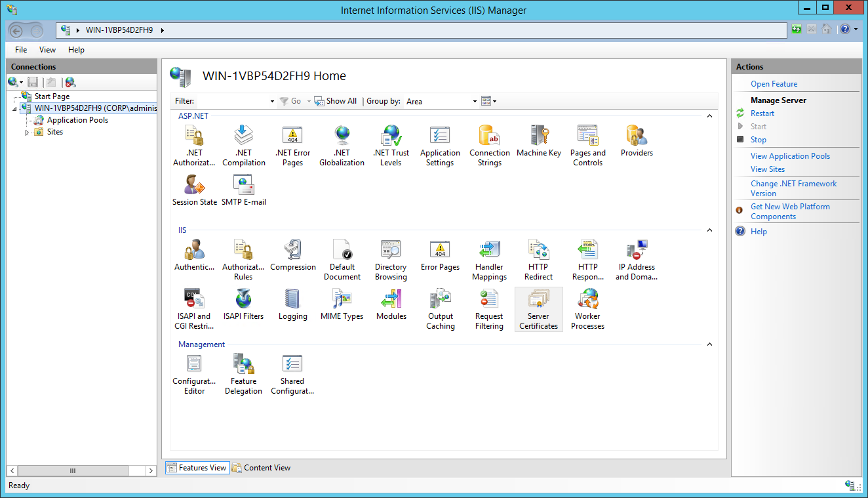
Task: Open .NET Error Pages feature
Action: (x=292, y=146)
